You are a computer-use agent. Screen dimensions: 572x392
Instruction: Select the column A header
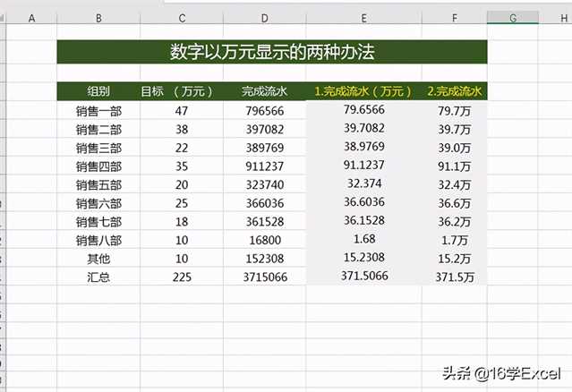click(x=32, y=18)
